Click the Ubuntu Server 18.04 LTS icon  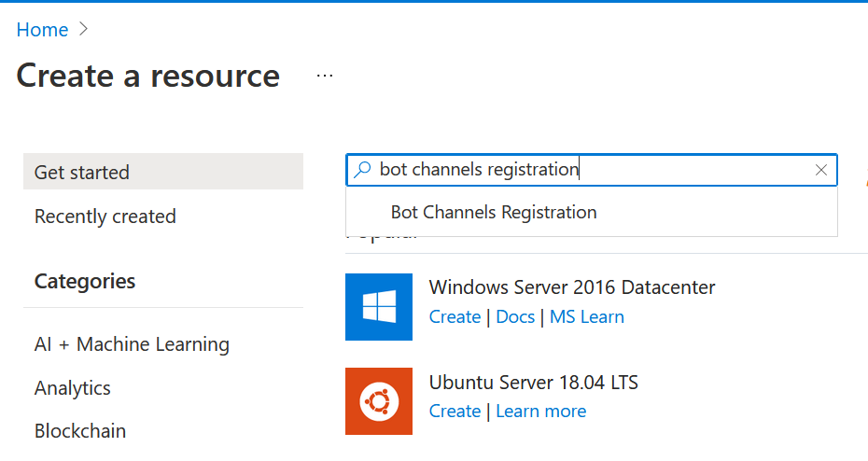click(378, 401)
